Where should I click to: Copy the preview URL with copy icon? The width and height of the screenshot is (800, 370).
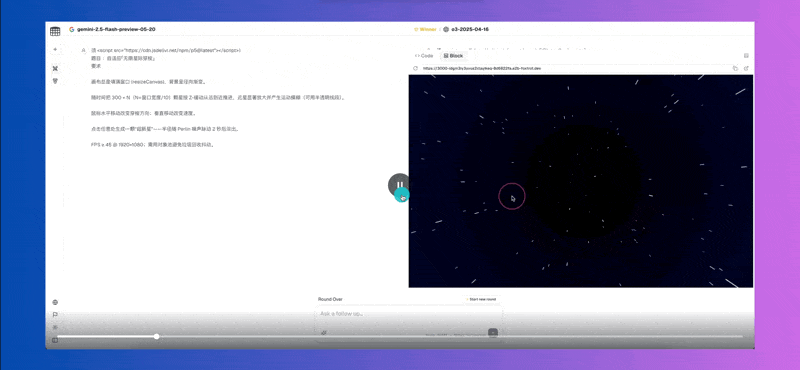[x=735, y=68]
